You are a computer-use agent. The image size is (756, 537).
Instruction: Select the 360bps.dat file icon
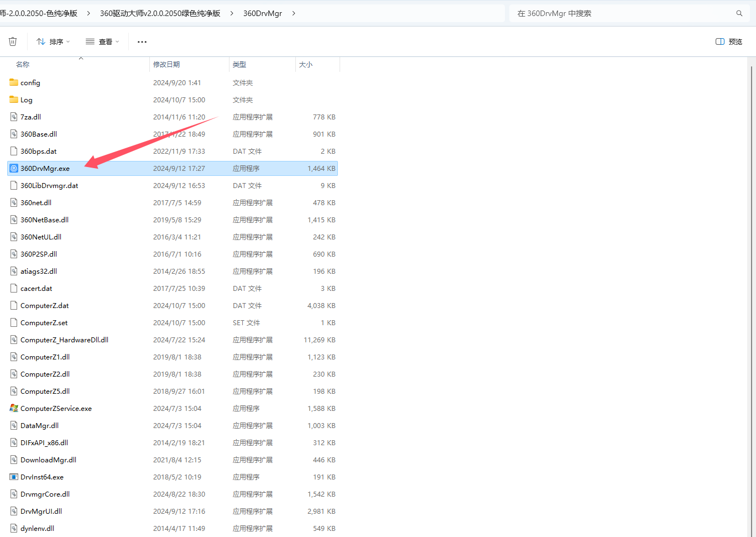pos(14,151)
